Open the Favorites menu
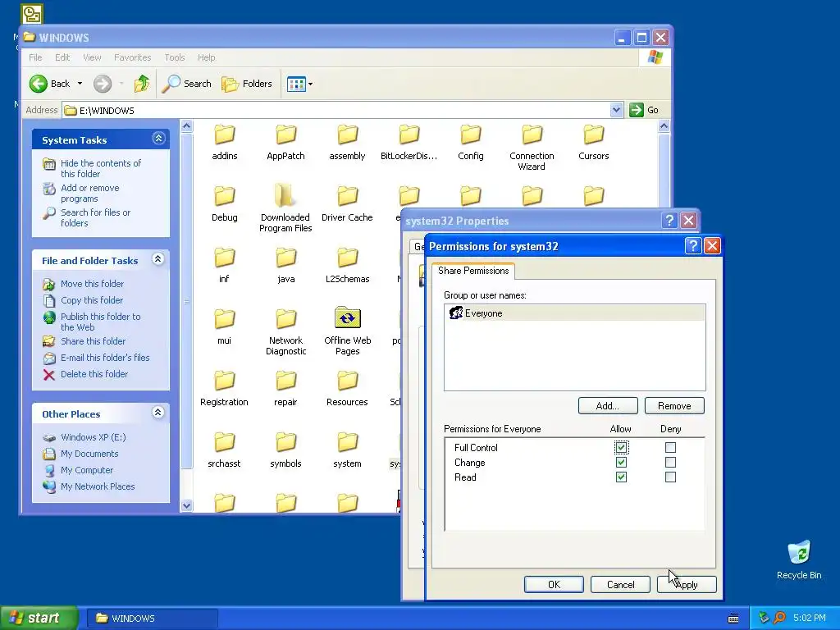 pyautogui.click(x=132, y=57)
